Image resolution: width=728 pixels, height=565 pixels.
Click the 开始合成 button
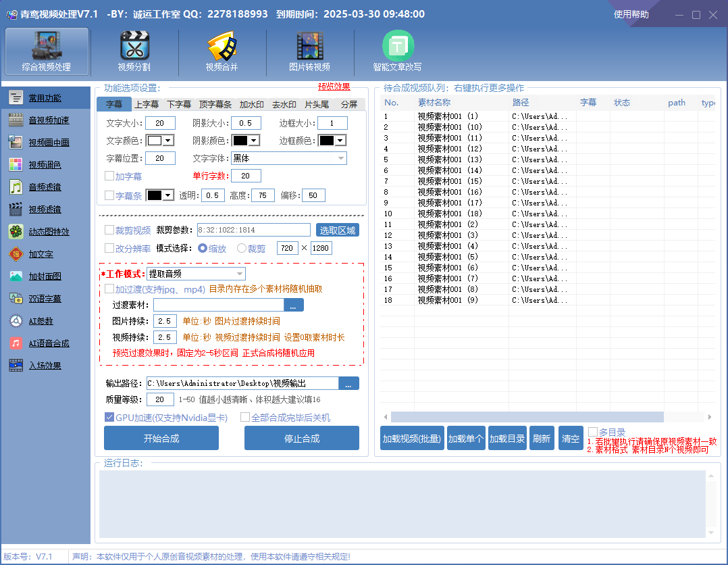(x=161, y=438)
